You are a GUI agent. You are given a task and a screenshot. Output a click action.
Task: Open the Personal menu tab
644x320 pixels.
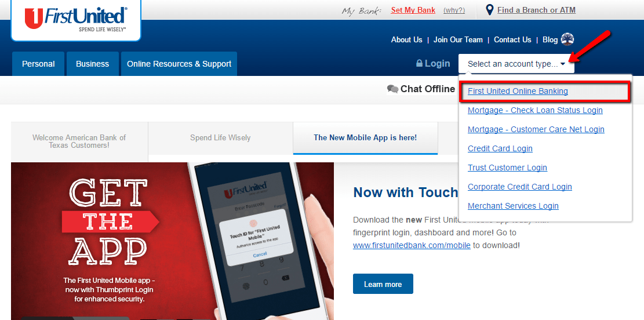click(x=38, y=64)
